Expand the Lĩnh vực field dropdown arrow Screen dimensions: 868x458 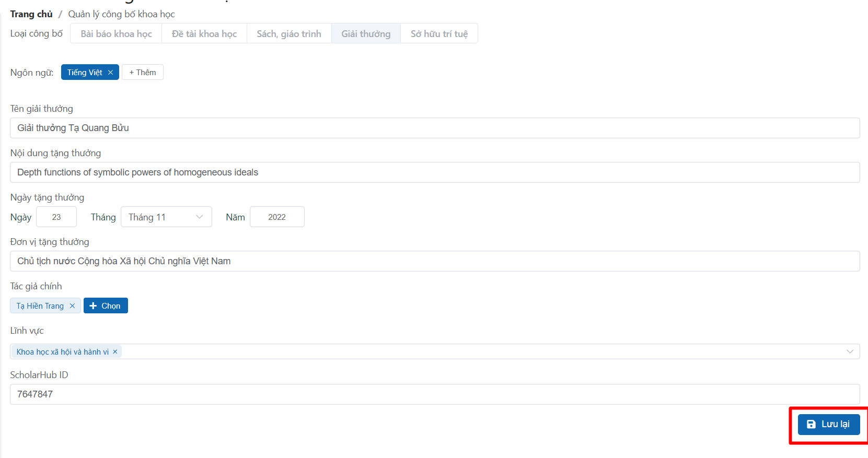850,351
